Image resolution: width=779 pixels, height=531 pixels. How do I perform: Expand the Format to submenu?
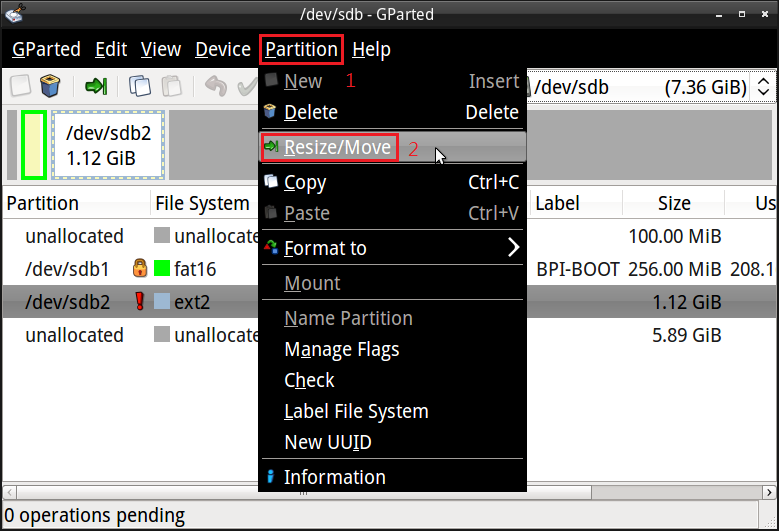coord(392,248)
